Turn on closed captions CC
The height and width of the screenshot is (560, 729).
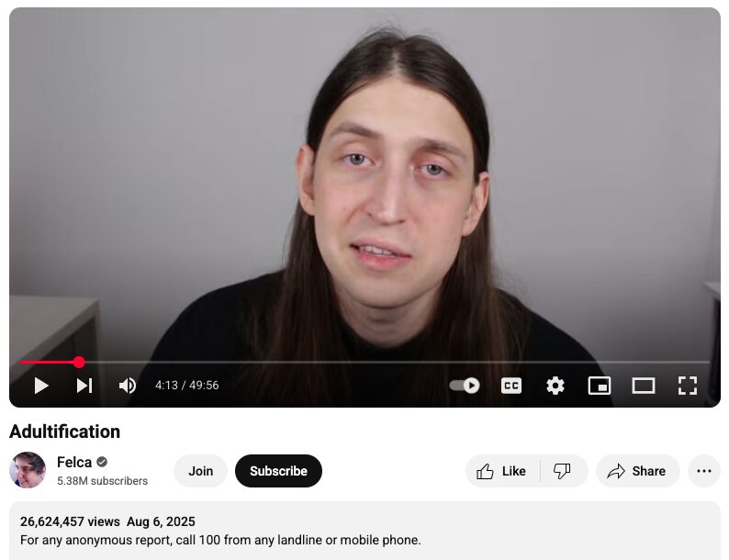511,386
